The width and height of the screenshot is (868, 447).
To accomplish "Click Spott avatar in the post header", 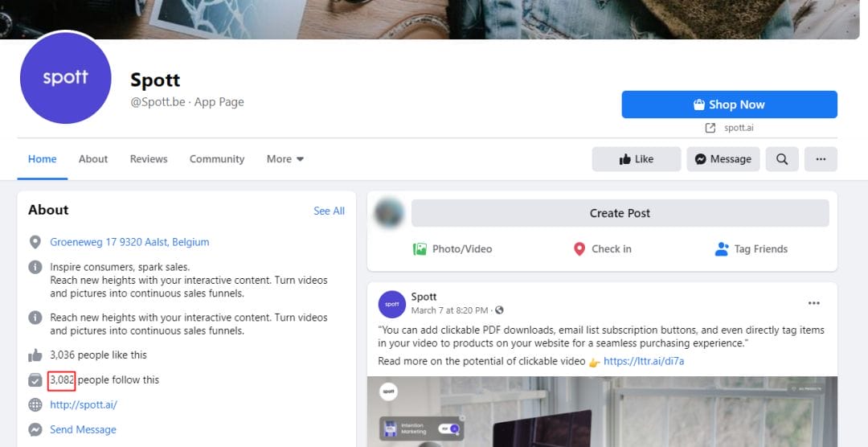I will [392, 304].
